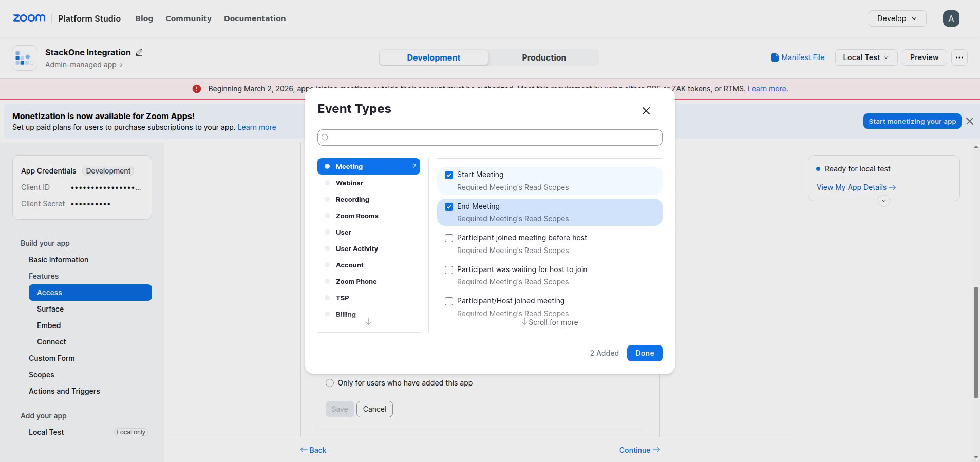Check Participant was waiting for host to join
980x462 pixels.
tap(449, 270)
